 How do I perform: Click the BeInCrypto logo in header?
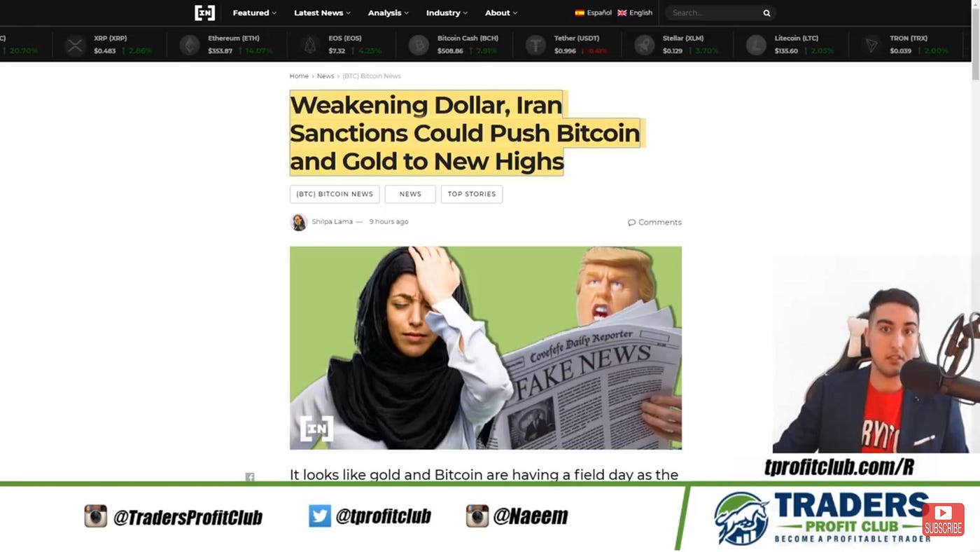[204, 13]
